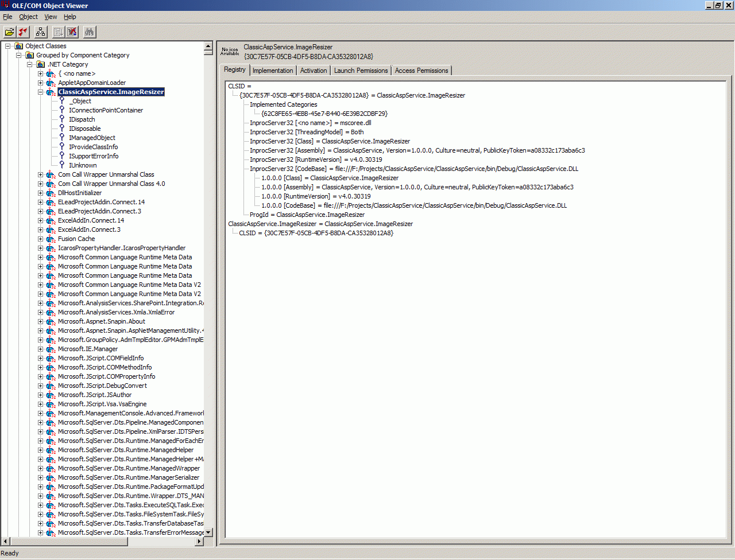Click the red pushpins toolbar icon
Viewport: 735px width, 560px height.
coord(23,32)
